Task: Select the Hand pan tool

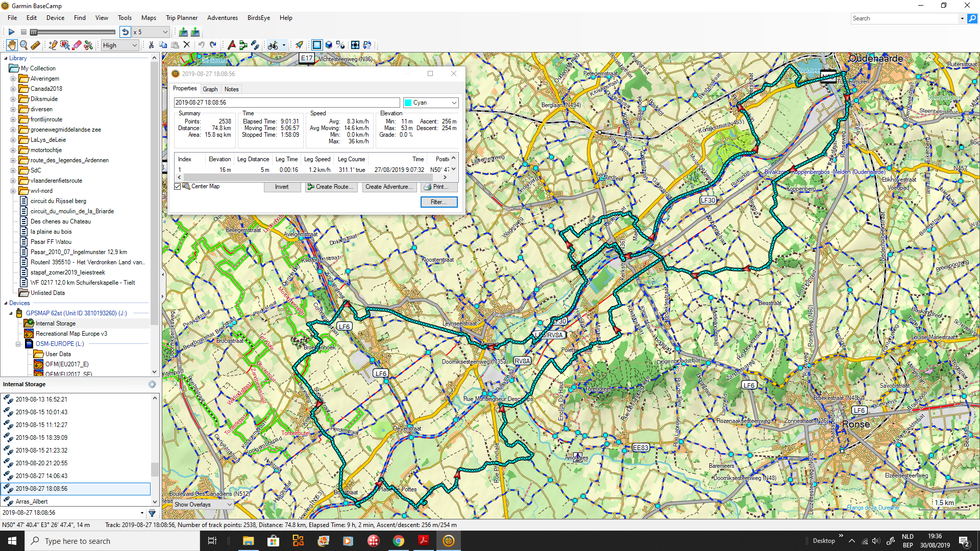Action: [x=11, y=45]
